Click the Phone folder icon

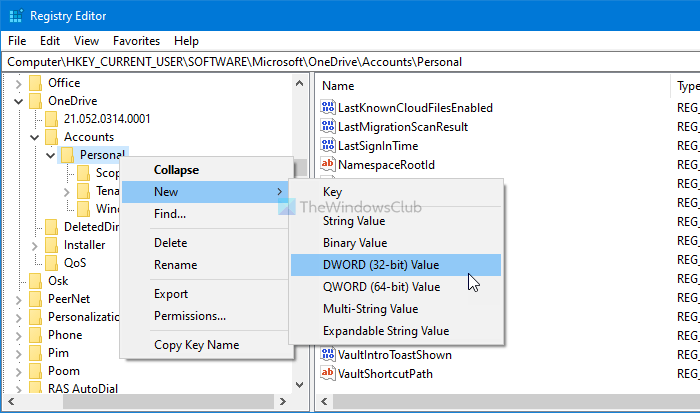coord(36,335)
